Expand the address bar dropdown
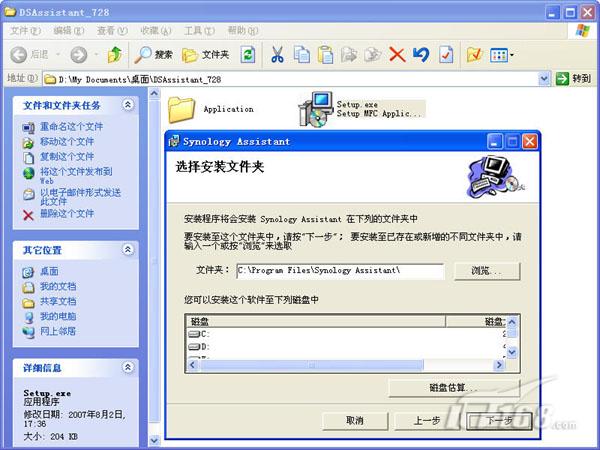 pyautogui.click(x=544, y=79)
